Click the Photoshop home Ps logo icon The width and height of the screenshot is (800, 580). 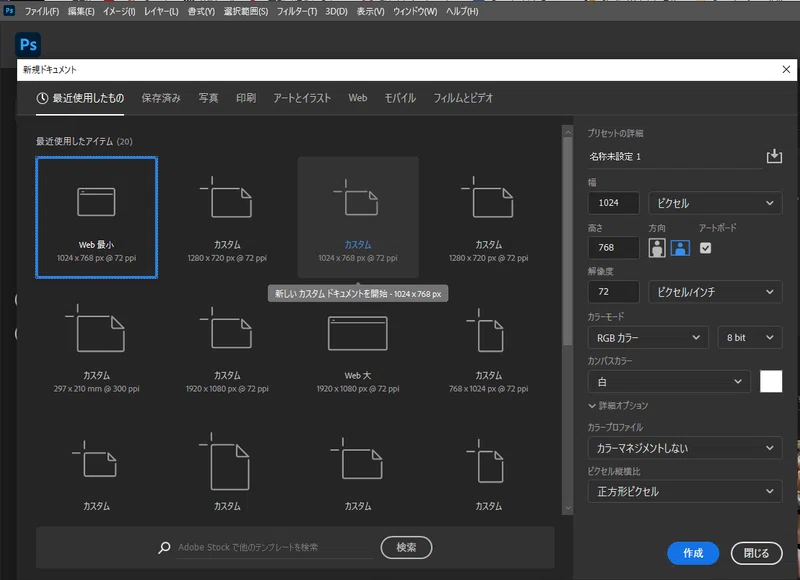point(28,45)
